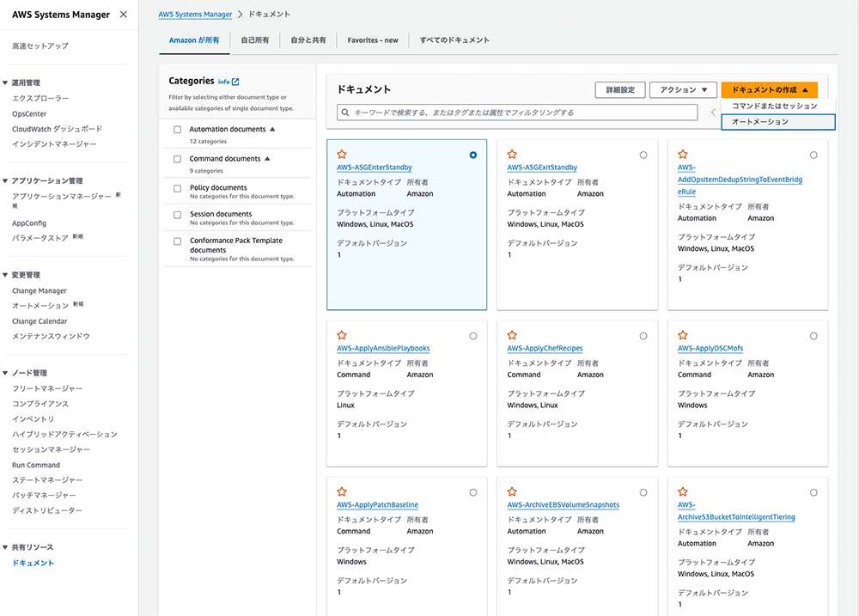The width and height of the screenshot is (859, 616).
Task: Open AWS-ArchiveEBSVolumeSnapshots document link
Action: coord(564,505)
